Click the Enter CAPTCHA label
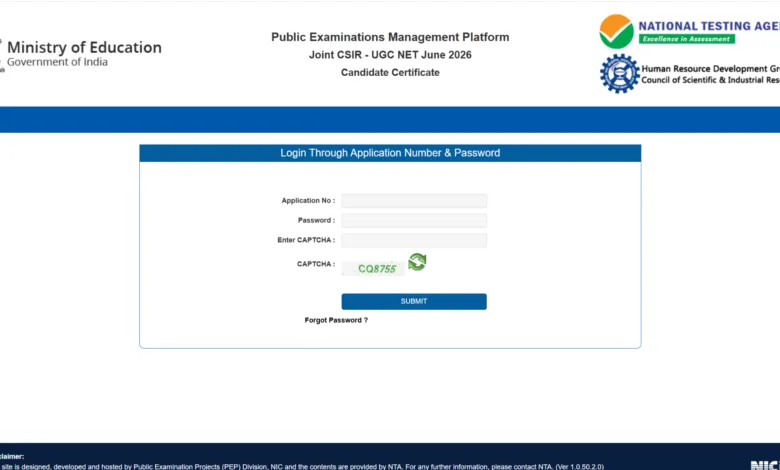This screenshot has width=780, height=470. [306, 240]
